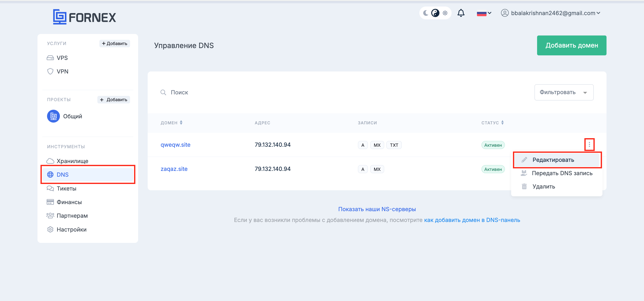Select the auto yin-yang theme

point(435,13)
